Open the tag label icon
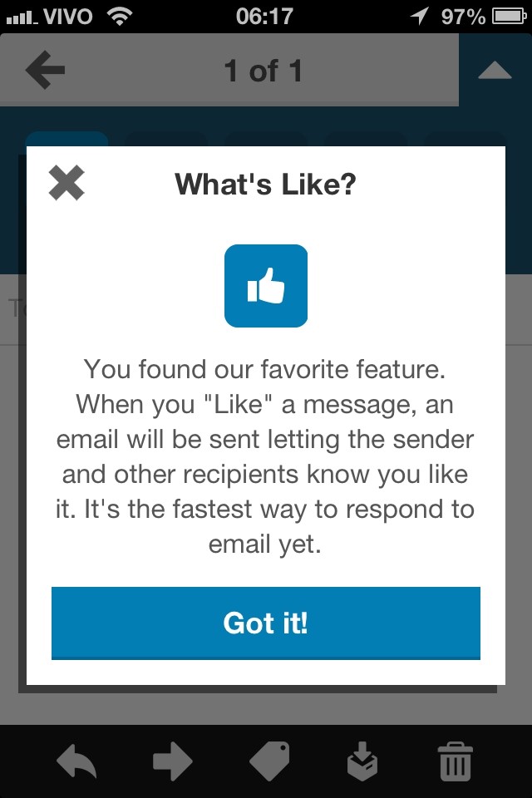The width and height of the screenshot is (532, 798). [270, 761]
